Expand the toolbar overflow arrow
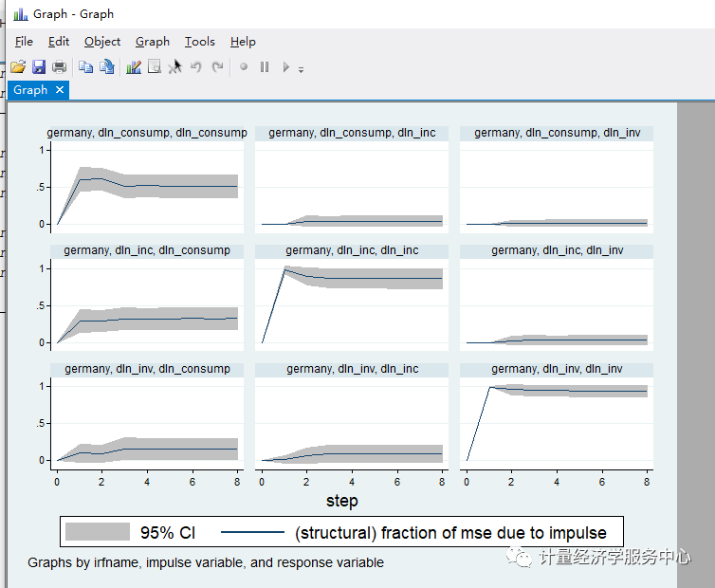The height and width of the screenshot is (588, 715). (x=301, y=69)
